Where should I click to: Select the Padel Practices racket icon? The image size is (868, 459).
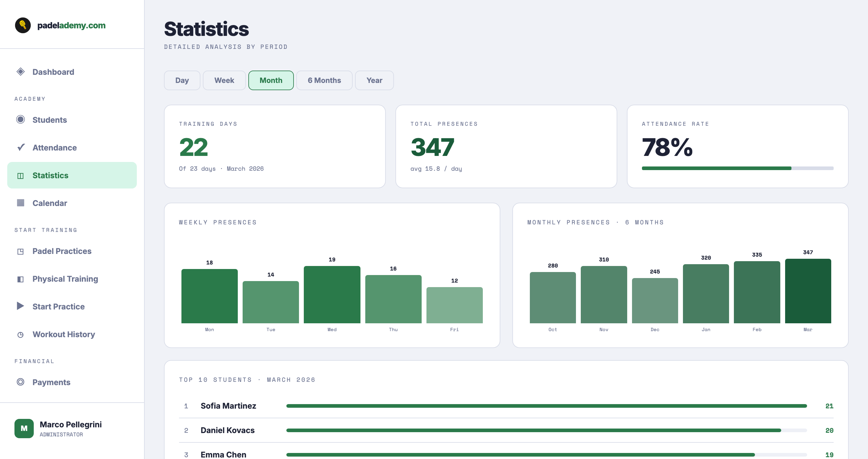tap(21, 251)
